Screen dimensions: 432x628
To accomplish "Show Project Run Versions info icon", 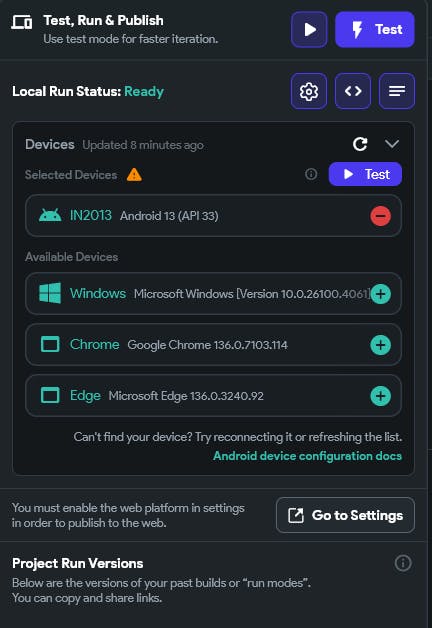I will click(x=403, y=563).
